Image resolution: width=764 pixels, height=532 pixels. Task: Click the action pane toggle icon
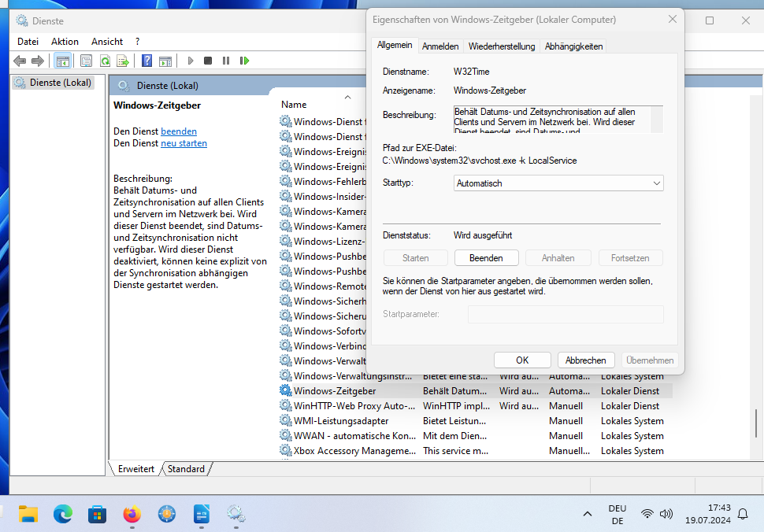[x=165, y=61]
